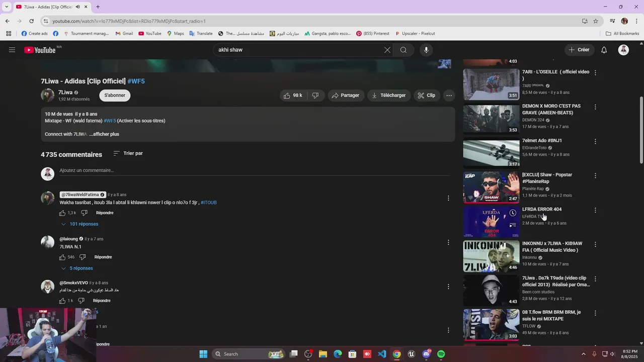Open the Upscaler - Pixelcut bookmark
Screen dimensions: 644x362
(x=415, y=34)
